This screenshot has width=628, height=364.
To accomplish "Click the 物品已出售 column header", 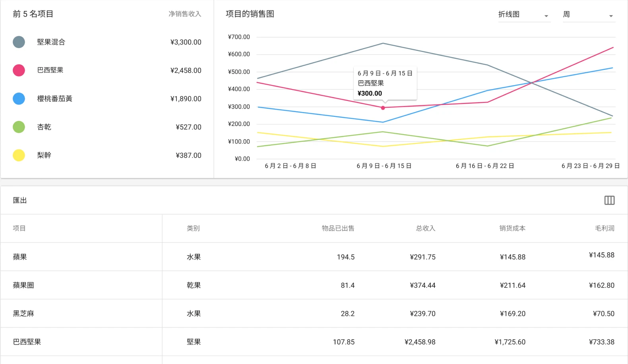I will (338, 228).
